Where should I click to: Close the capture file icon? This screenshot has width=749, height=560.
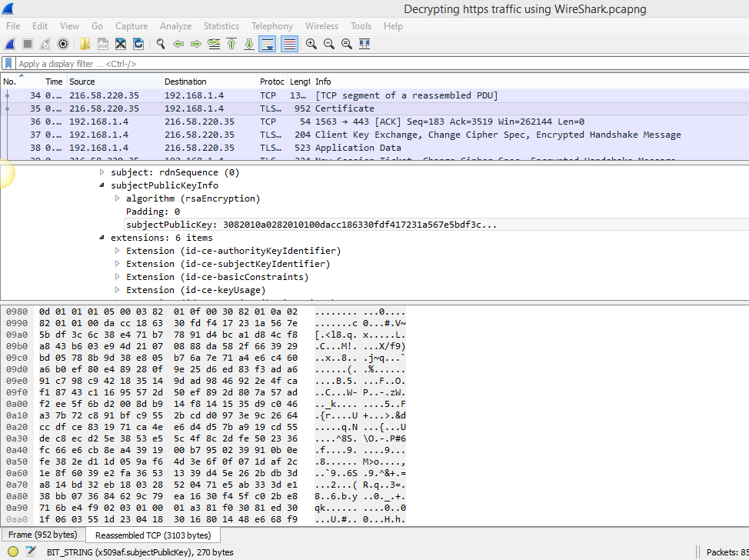pos(121,44)
